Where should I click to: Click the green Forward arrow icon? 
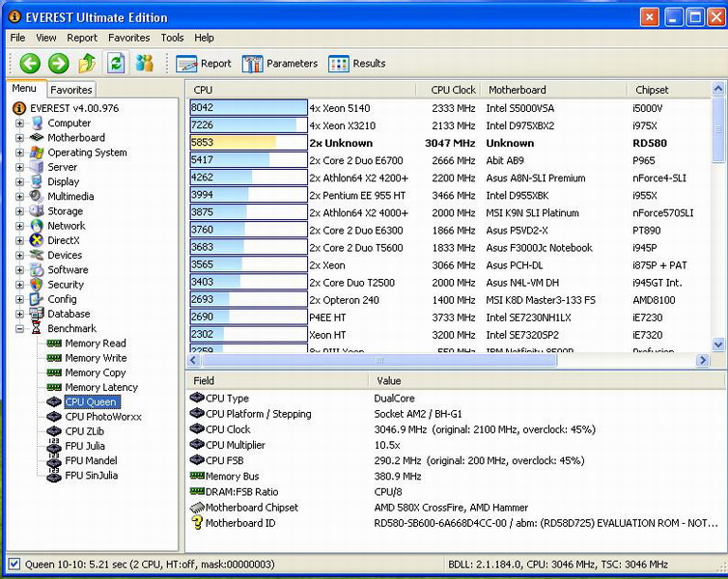coord(59,63)
